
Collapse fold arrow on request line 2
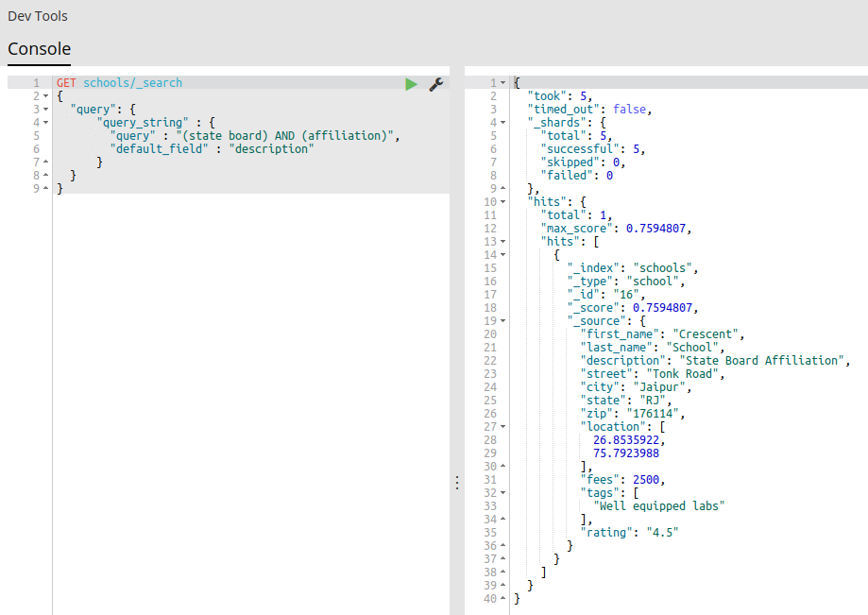[x=46, y=95]
